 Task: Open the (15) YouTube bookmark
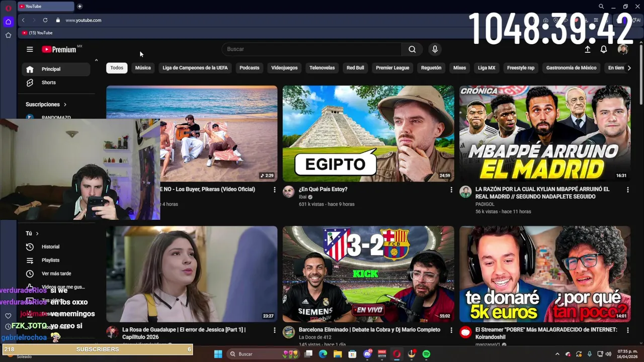37,33
